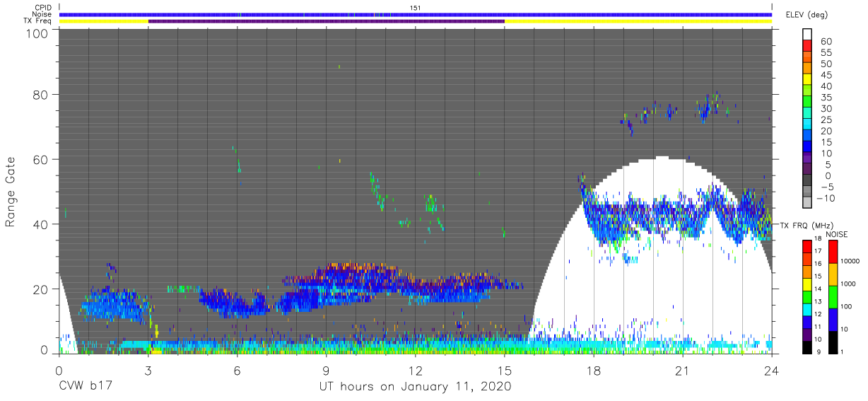868x401 pixels.
Task: Click the "UT hours on January 11, 2020" axis title
Action: [415, 387]
